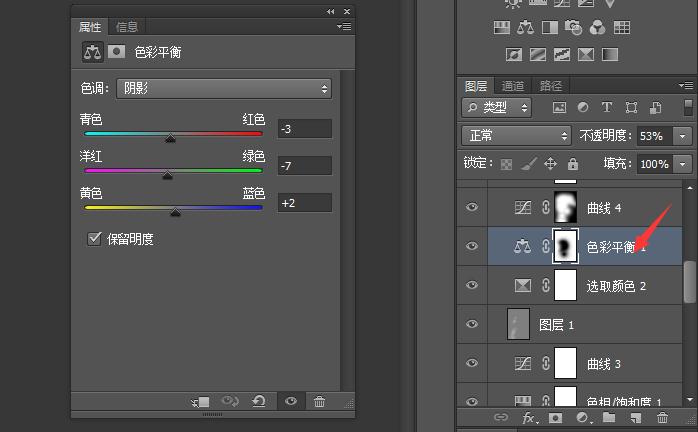
Task: Switch to the 通道 tab
Action: [513, 86]
